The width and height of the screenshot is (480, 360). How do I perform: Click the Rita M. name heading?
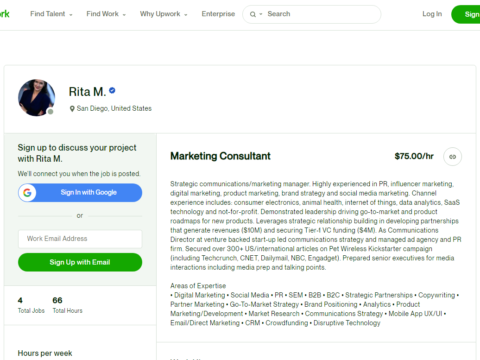(87, 92)
